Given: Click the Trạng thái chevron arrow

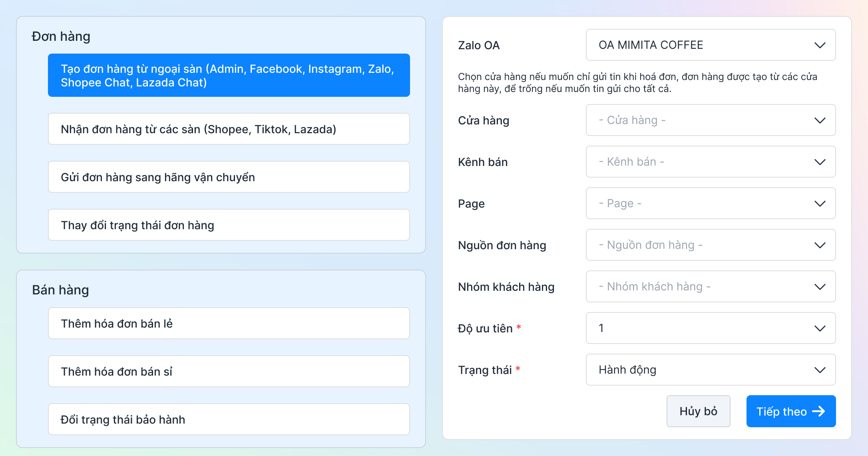Looking at the screenshot, I should [x=820, y=370].
